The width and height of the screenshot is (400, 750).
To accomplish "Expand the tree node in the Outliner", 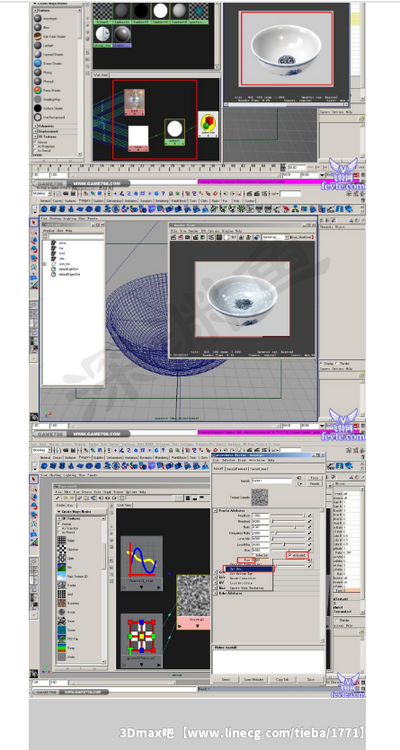I will (x=45, y=264).
